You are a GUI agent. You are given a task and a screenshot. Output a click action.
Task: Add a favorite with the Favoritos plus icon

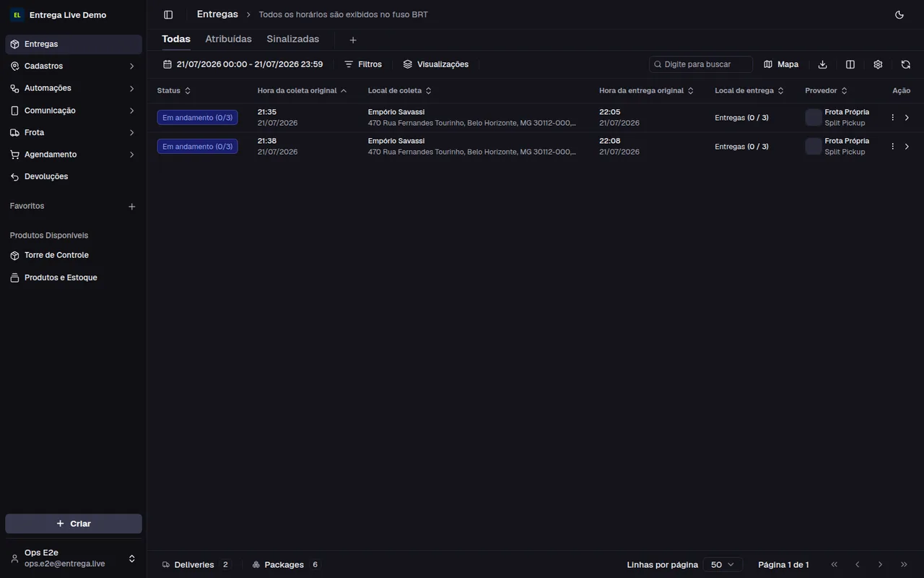tap(132, 207)
